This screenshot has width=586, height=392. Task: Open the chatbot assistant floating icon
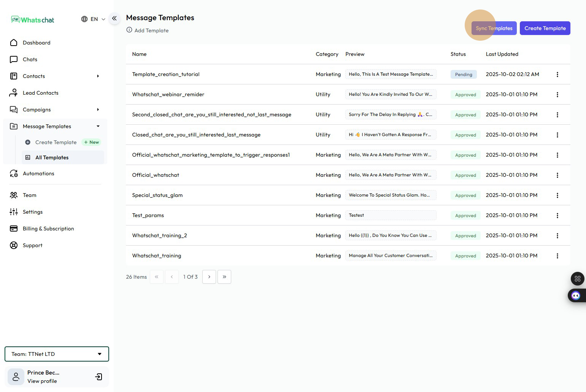pyautogui.click(x=576, y=296)
